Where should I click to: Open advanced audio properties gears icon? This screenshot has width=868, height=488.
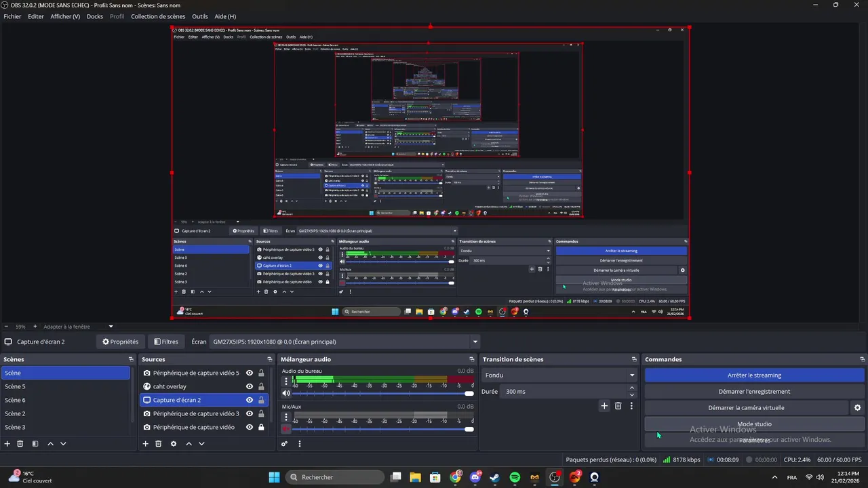(x=285, y=444)
